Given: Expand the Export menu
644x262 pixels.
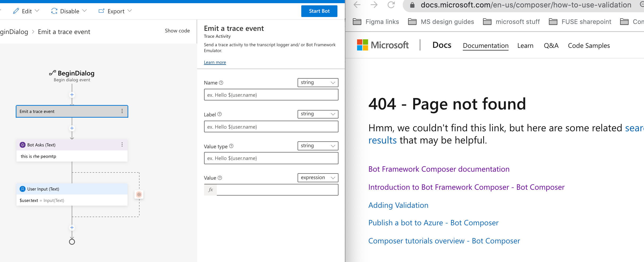Looking at the screenshot, I should coord(115,11).
